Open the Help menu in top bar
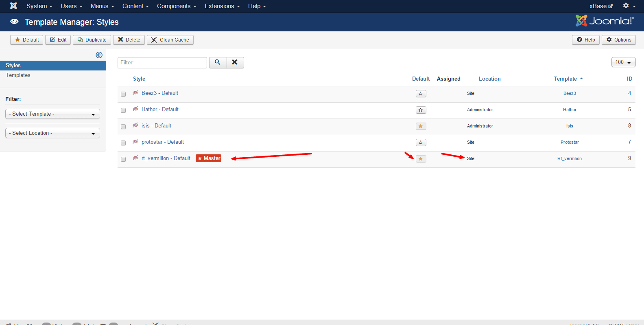The image size is (644, 325). (x=257, y=6)
